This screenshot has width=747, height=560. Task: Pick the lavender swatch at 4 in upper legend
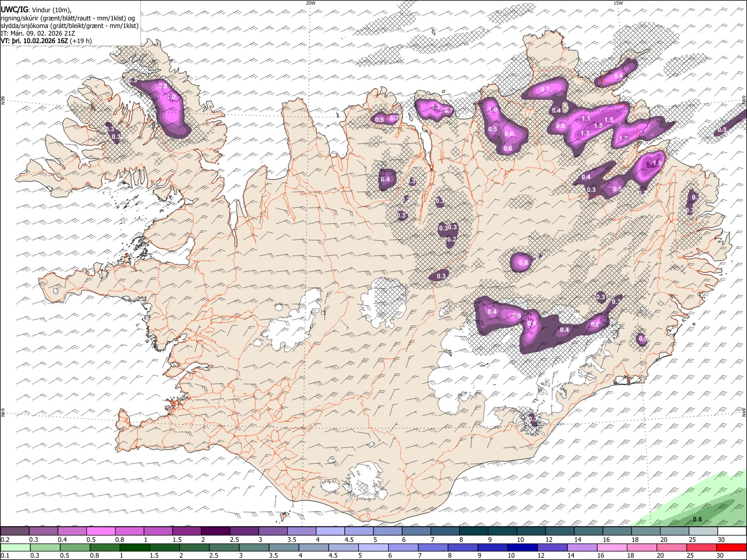tap(330, 531)
